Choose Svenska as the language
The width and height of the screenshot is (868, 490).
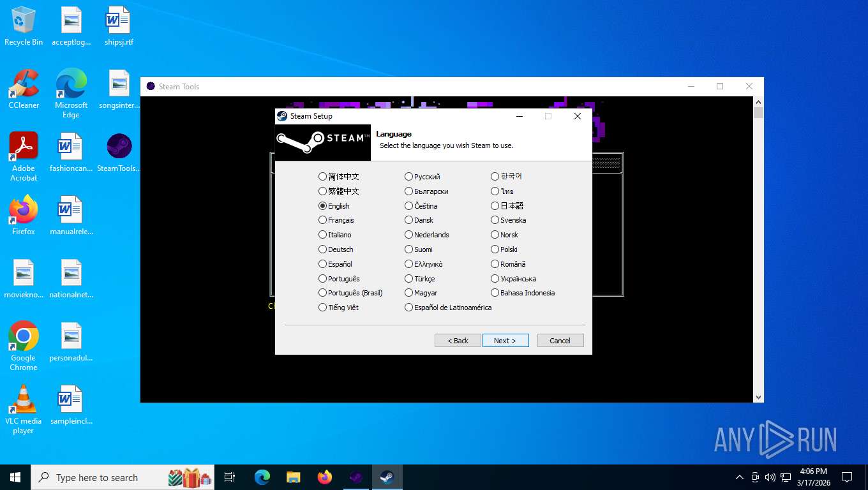pos(509,220)
